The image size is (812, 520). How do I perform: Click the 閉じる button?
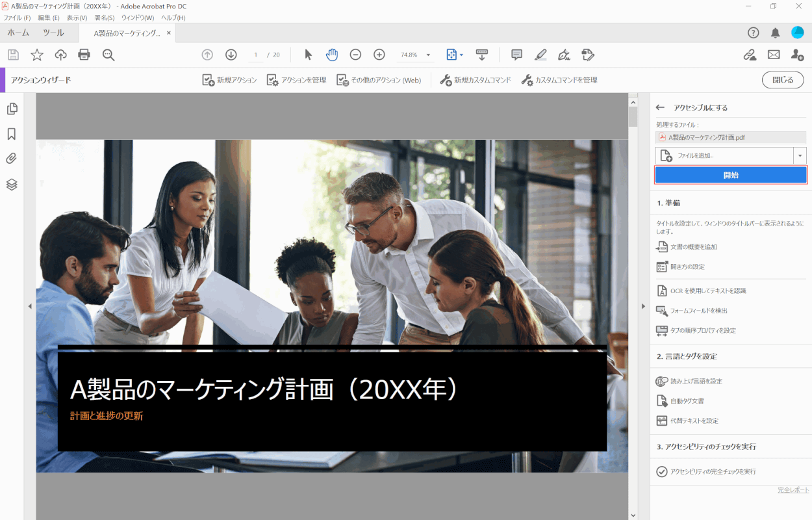783,80
